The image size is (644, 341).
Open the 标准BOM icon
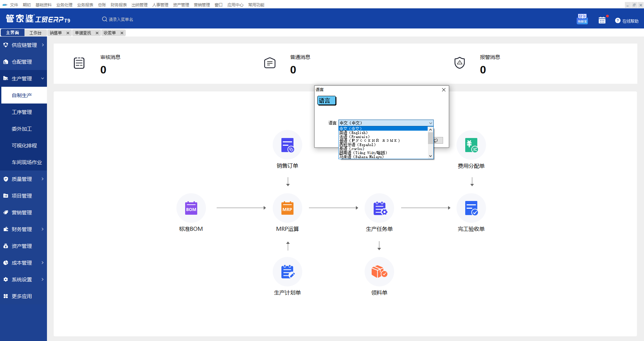(191, 208)
